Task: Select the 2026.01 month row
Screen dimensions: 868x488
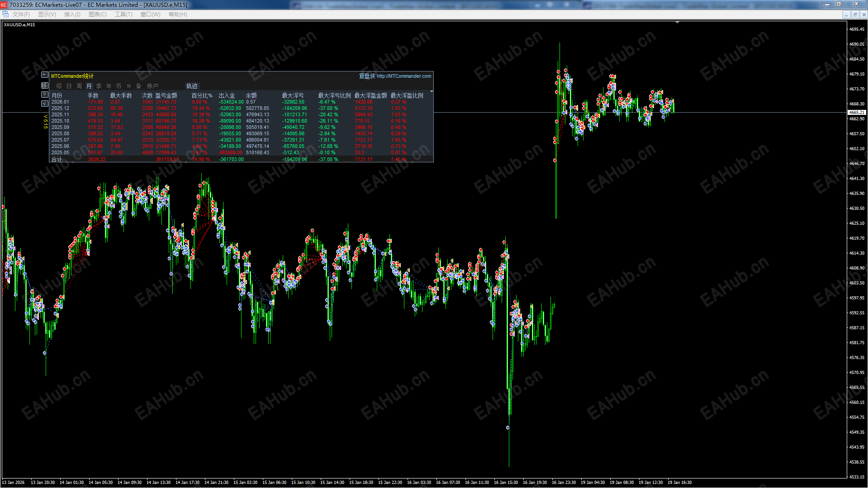Action: pos(241,102)
